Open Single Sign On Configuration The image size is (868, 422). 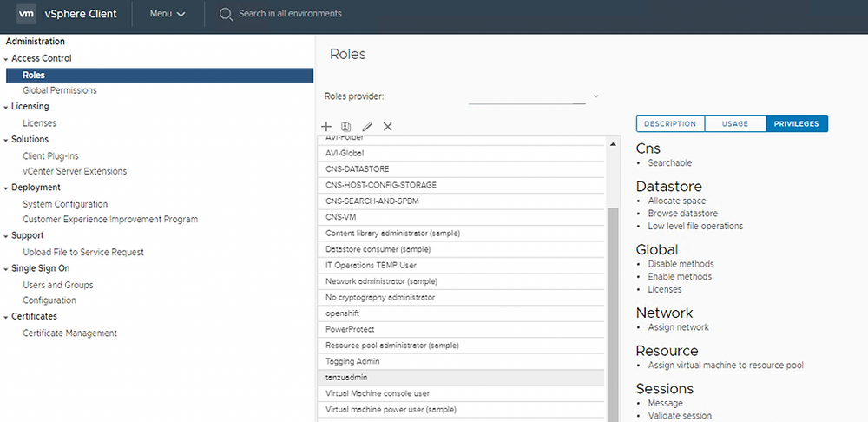point(49,300)
